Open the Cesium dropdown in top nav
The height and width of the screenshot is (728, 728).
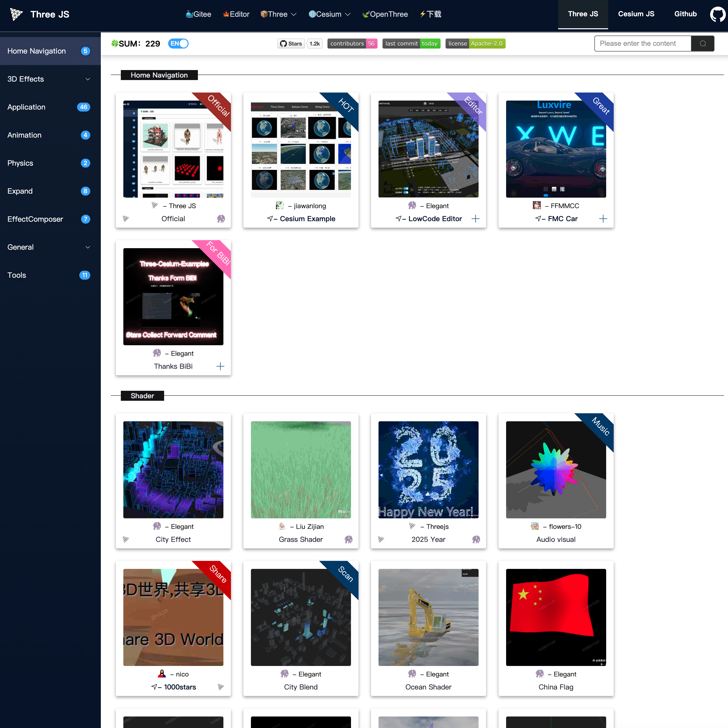(329, 14)
